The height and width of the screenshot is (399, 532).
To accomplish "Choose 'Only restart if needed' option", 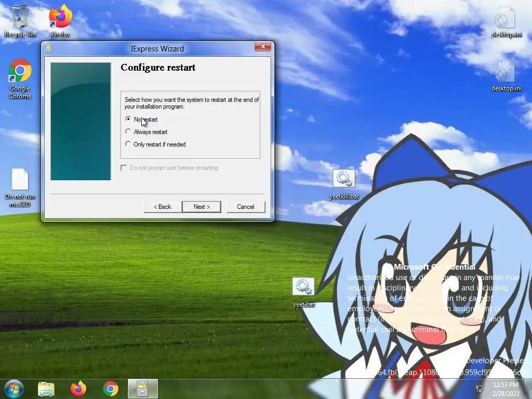I will (155, 144).
